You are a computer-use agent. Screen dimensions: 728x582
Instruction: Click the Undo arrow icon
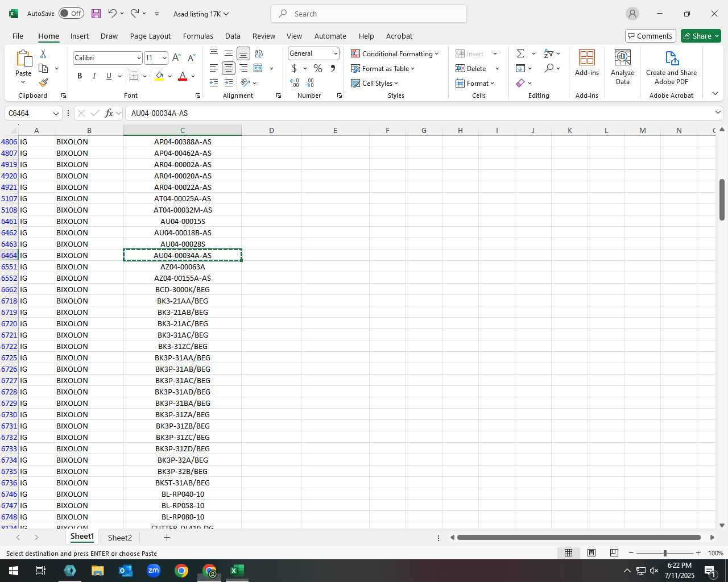tap(112, 13)
